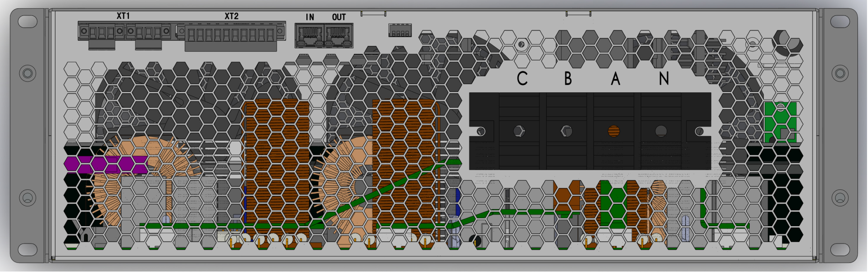Viewport: 868px width, 273px height.
Task: Select the hex bolt under terminal C
Action: [x=519, y=131]
